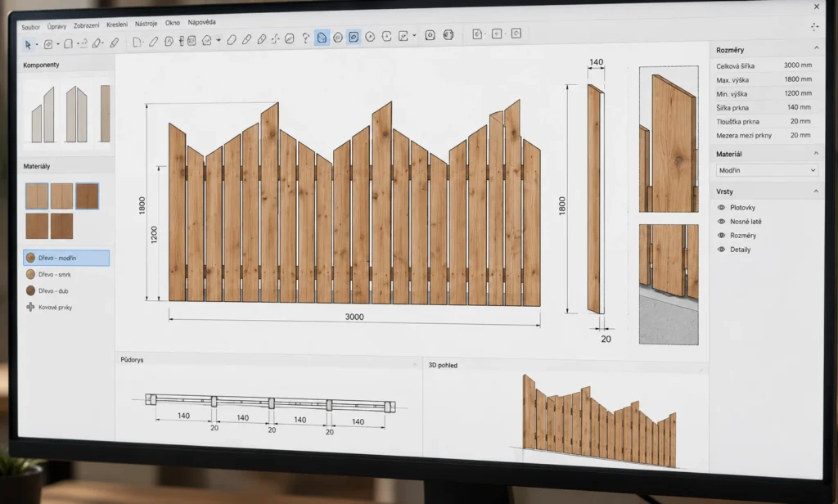This screenshot has height=504, width=838.
Task: Toggle the highlighted polygon shape tool
Action: (322, 38)
